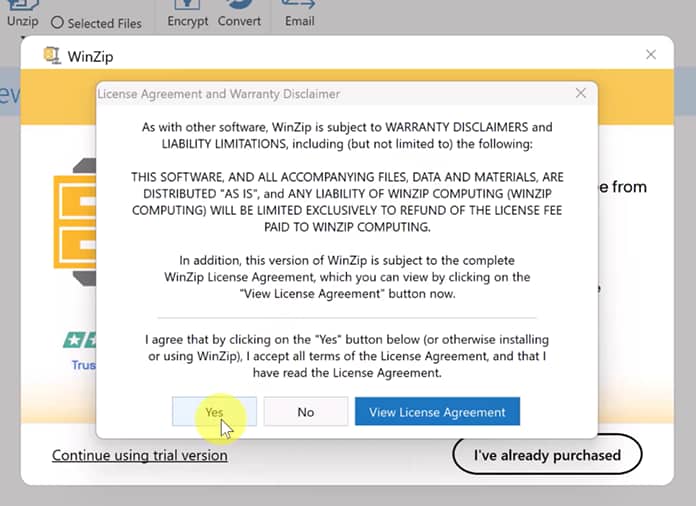Screen dimensions: 696x506
Task: Click the small WinZip icon in title bar
Action: point(52,55)
